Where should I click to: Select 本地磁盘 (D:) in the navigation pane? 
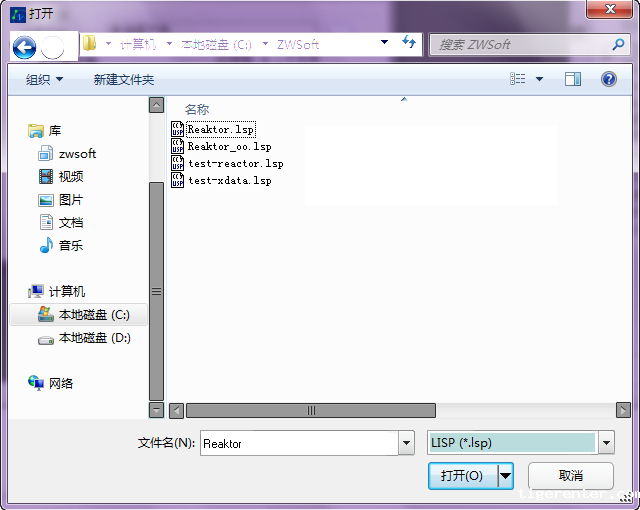[x=94, y=338]
